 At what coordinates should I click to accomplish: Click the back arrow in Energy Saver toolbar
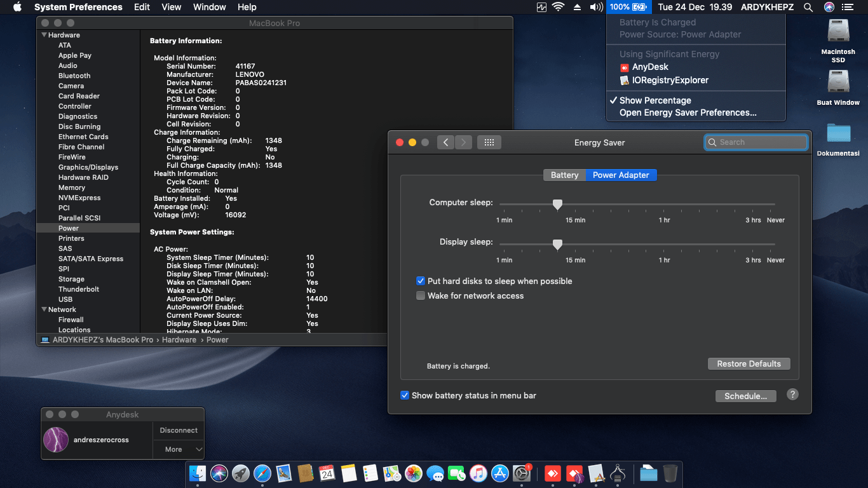pos(445,142)
